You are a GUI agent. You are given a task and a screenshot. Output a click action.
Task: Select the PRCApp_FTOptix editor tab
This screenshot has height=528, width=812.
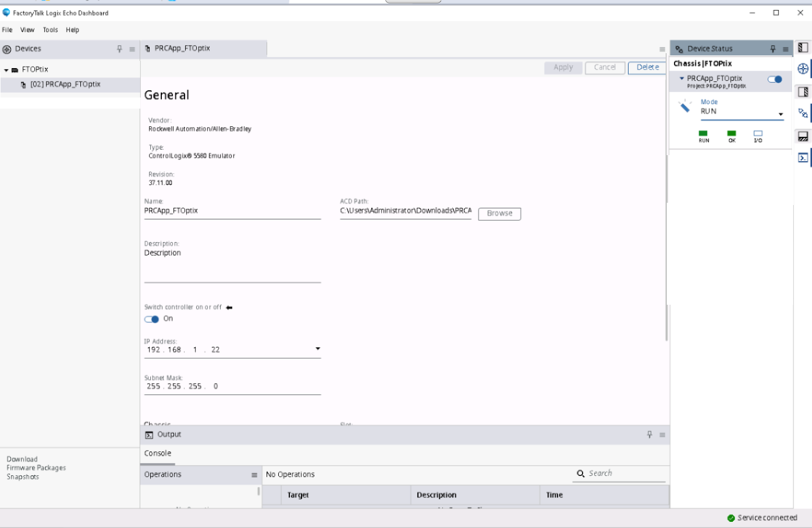pos(203,49)
